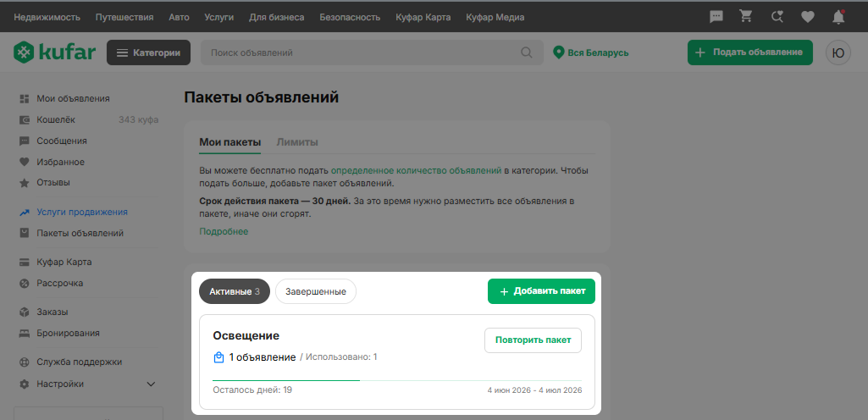This screenshot has width=868, height=420.
Task: Open Куфар Карта in top menu
Action: [423, 17]
